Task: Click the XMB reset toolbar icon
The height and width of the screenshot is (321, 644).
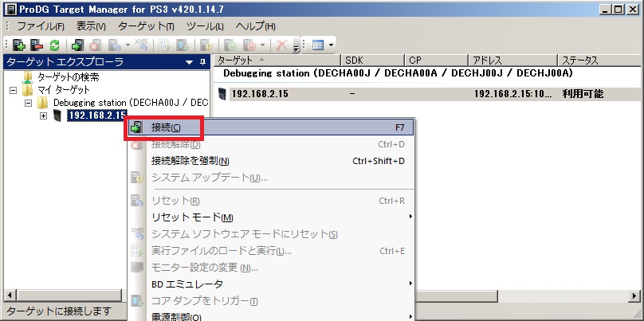Action: [141, 45]
